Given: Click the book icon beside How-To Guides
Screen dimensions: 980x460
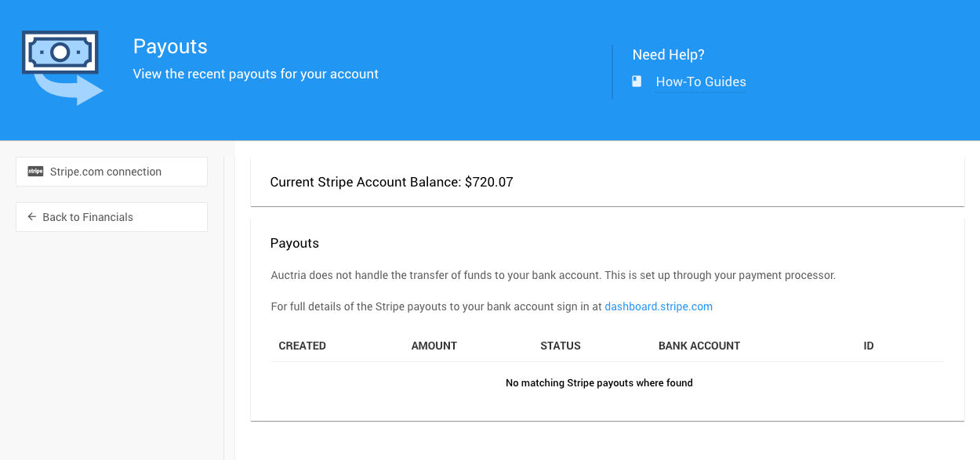Looking at the screenshot, I should pos(637,81).
